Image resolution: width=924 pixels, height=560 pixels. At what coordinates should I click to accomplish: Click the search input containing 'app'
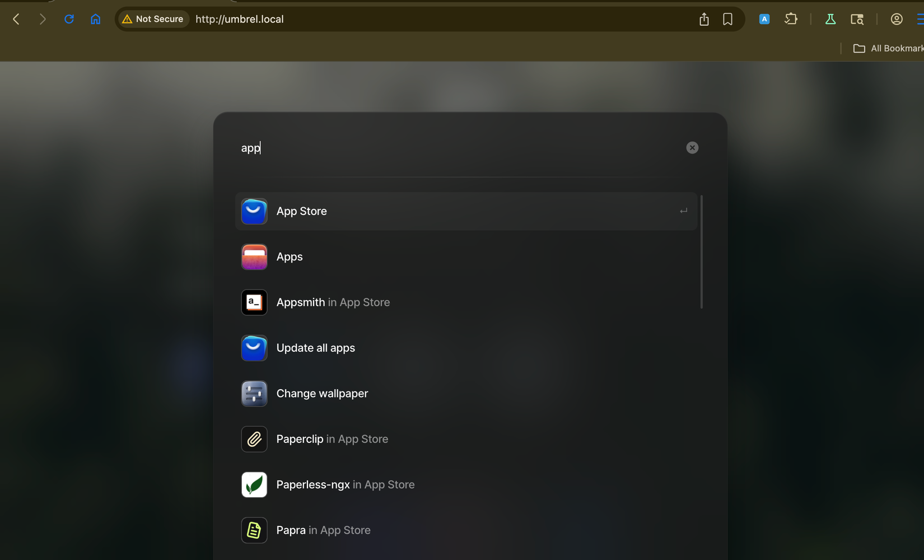[459, 148]
